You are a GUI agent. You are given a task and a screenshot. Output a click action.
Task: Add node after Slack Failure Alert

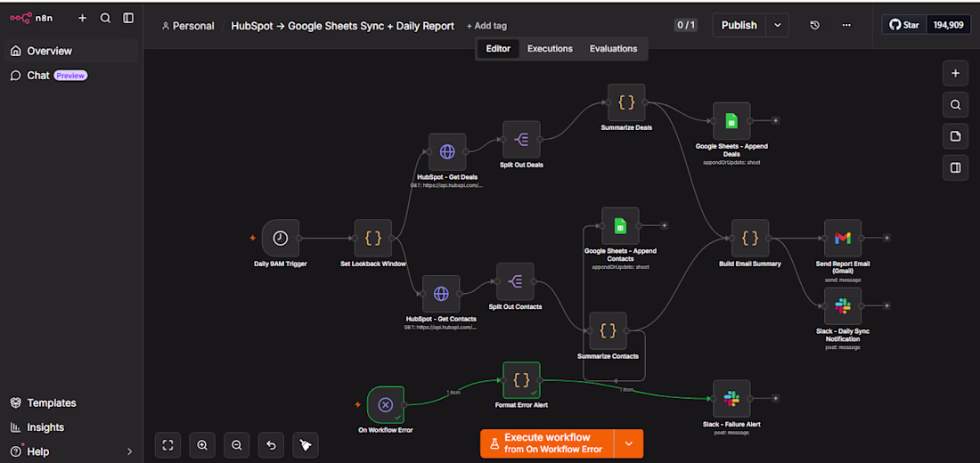tap(775, 399)
